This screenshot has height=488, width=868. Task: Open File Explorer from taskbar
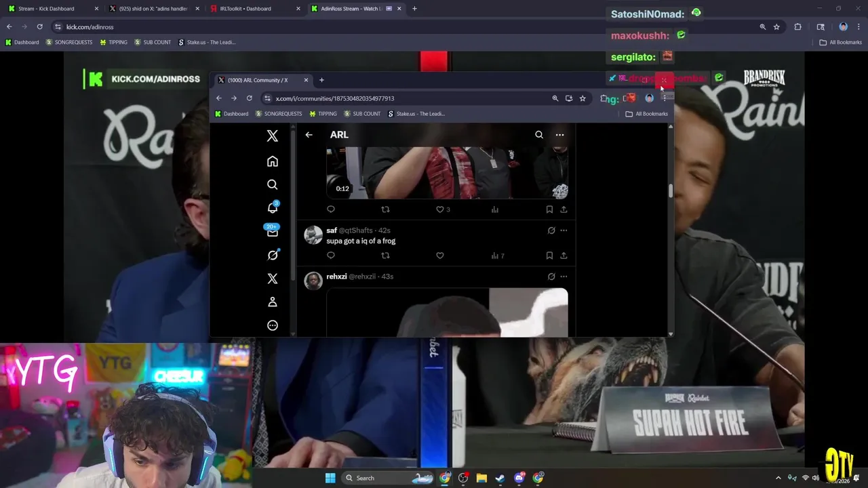coord(481,478)
